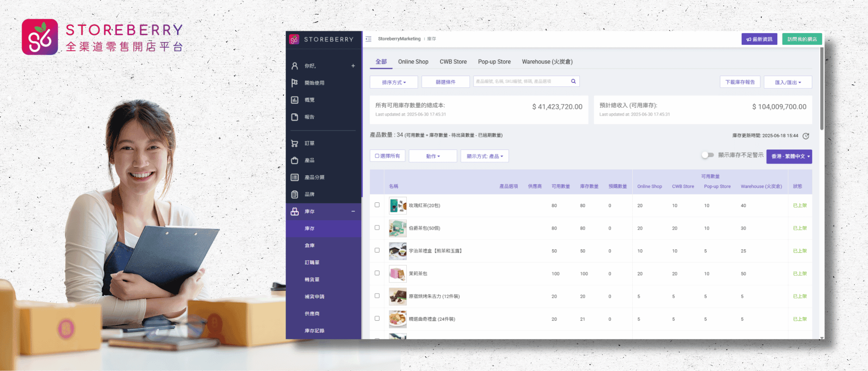The height and width of the screenshot is (371, 868).
Task: Click the list icon for 產品分類
Action: 295,177
